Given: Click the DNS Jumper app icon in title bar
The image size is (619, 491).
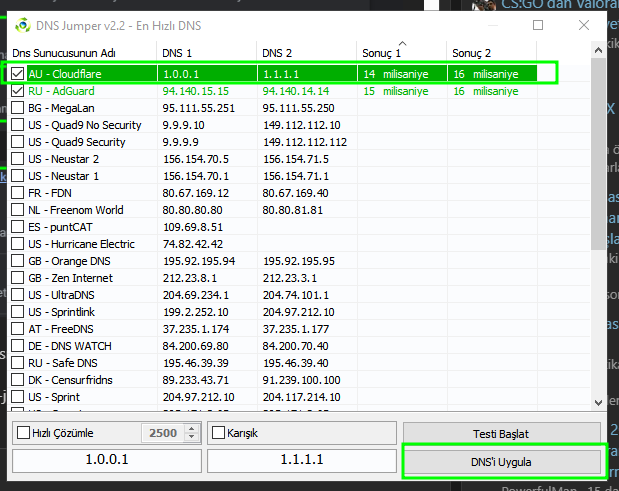Looking at the screenshot, I should (23, 26).
